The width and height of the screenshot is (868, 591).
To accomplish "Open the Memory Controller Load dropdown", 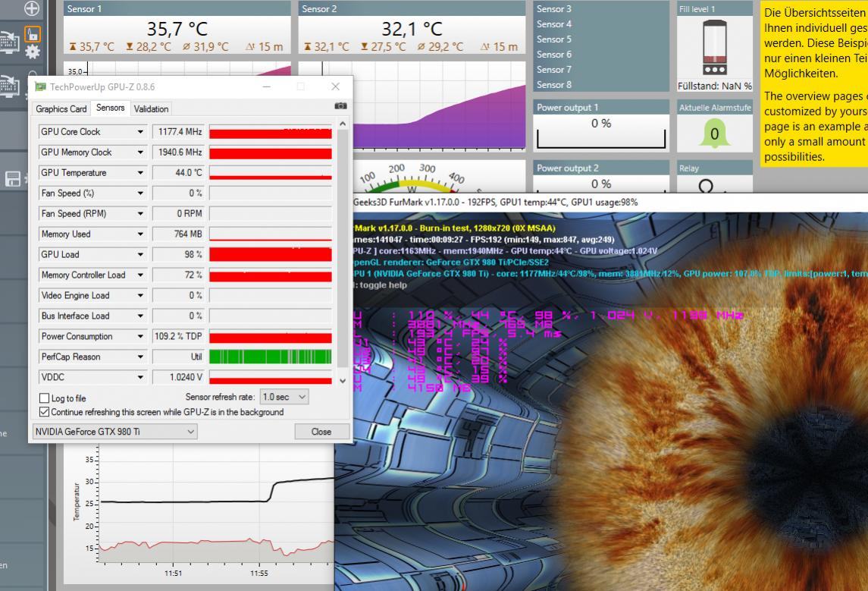I will pyautogui.click(x=140, y=275).
